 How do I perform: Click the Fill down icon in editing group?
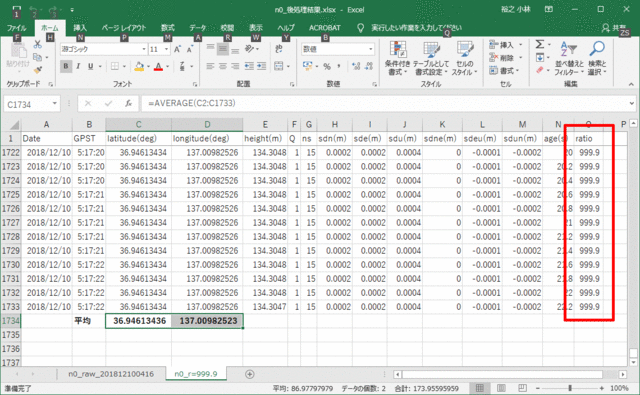point(540,58)
